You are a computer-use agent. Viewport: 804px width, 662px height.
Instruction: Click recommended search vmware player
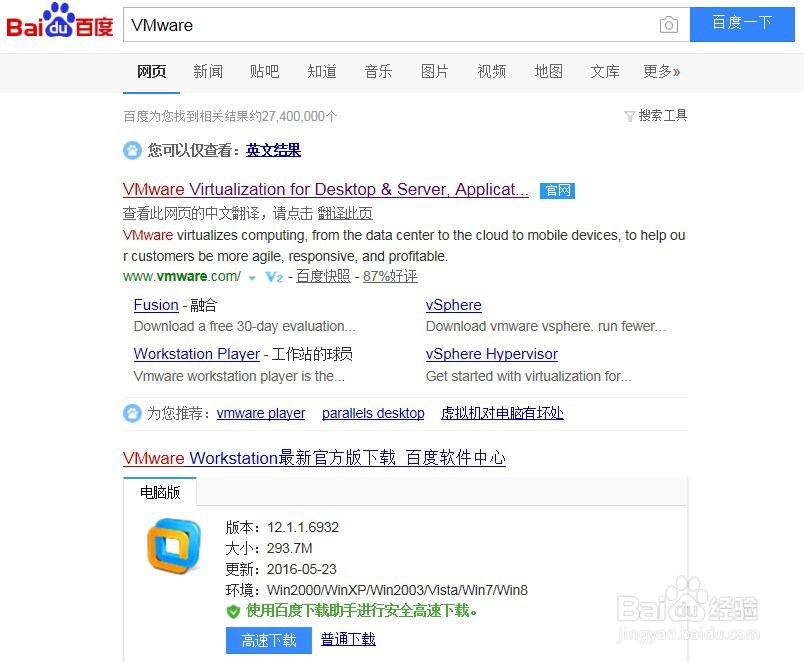point(261,413)
